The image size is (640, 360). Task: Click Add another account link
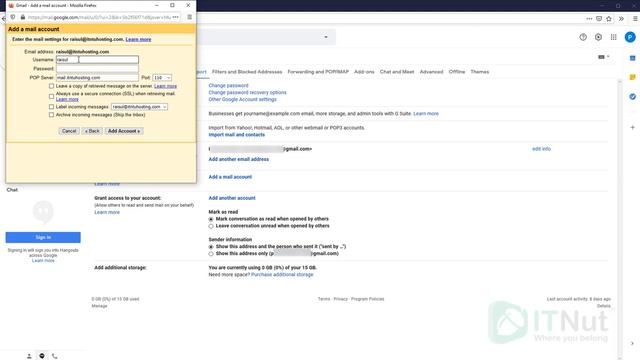pyautogui.click(x=232, y=198)
